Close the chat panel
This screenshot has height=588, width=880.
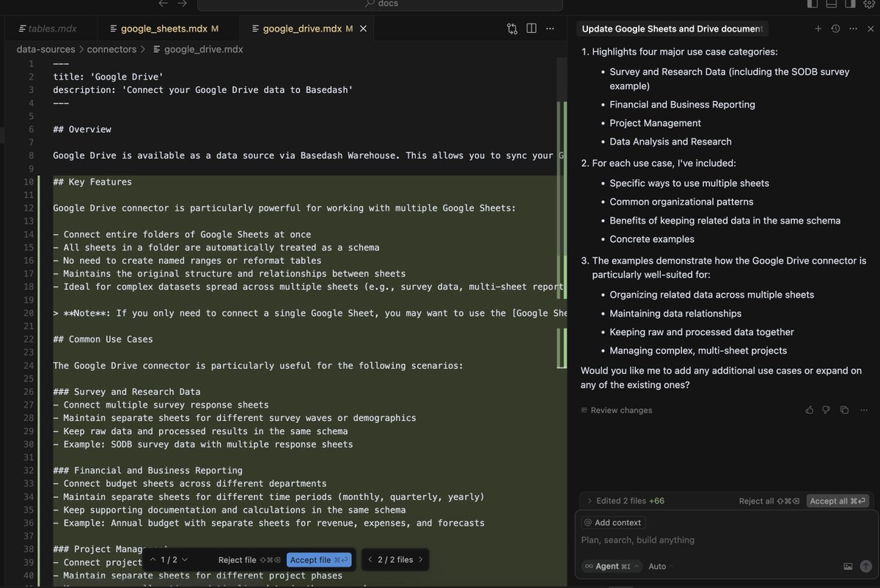pyautogui.click(x=870, y=29)
